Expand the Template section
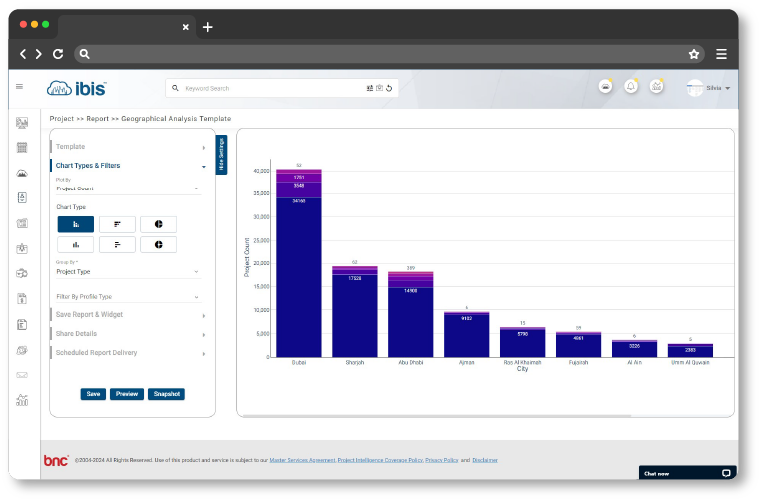 tap(128, 147)
